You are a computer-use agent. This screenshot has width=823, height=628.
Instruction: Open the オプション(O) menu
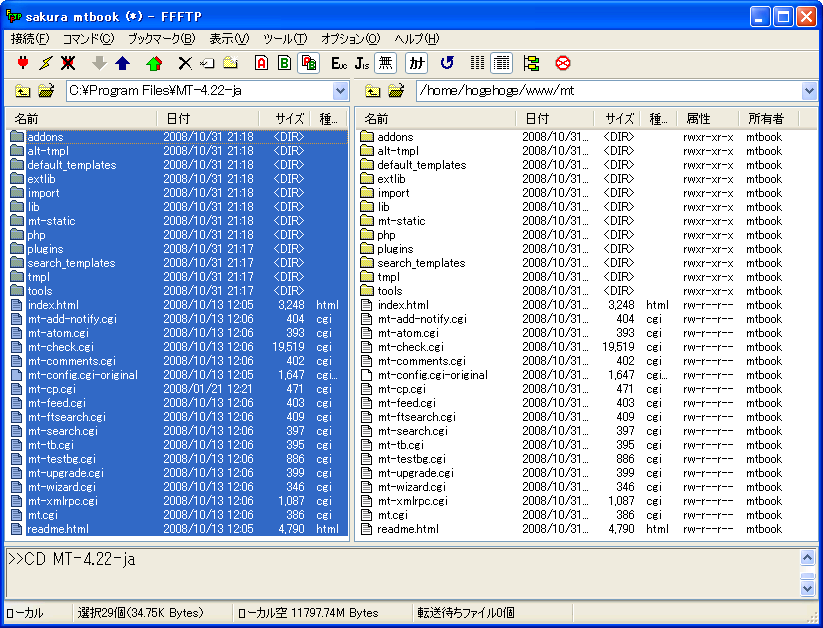pyautogui.click(x=351, y=39)
